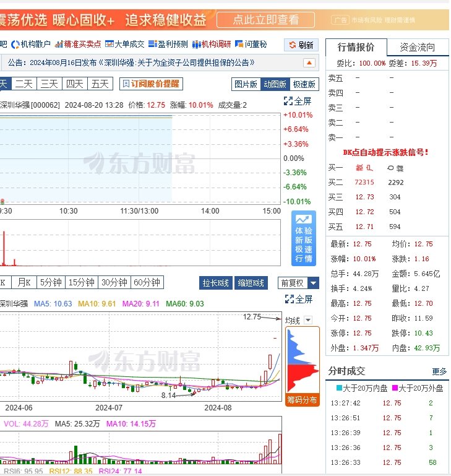
Task: Click 买四 bid price 12.72
Action: pos(364,212)
